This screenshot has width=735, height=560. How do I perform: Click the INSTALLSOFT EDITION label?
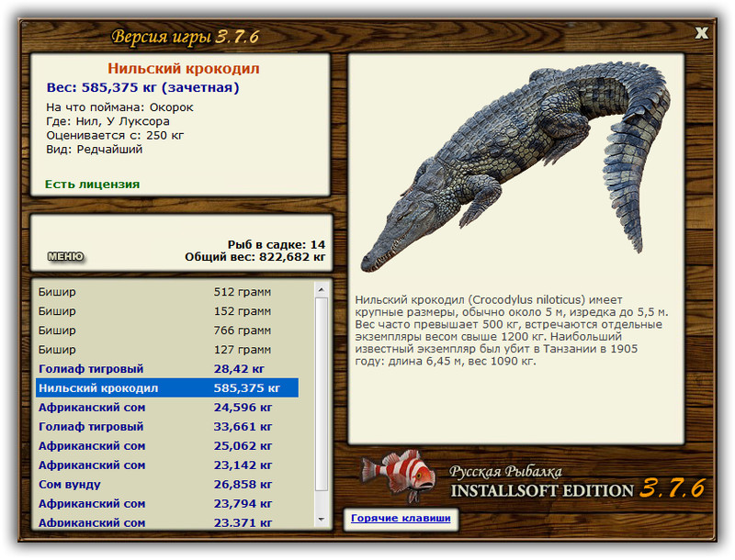[x=542, y=491]
